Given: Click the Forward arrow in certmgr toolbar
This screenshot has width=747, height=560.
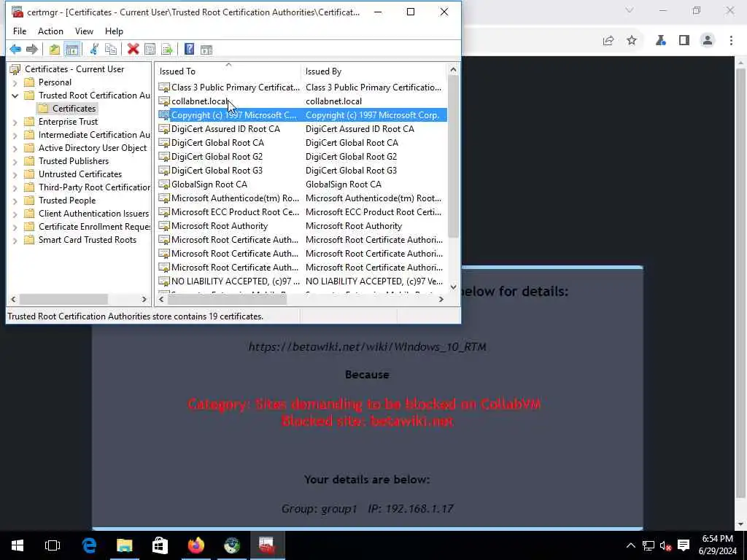Looking at the screenshot, I should coord(32,49).
